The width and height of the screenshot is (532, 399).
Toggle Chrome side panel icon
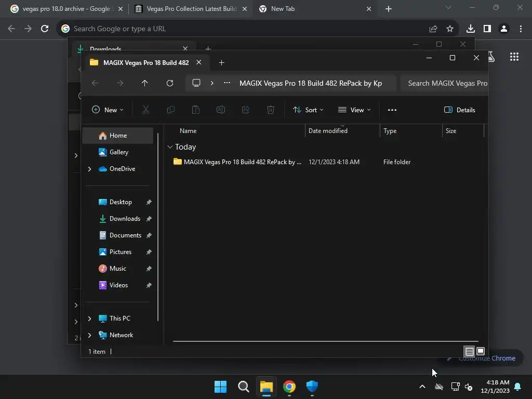tap(487, 29)
